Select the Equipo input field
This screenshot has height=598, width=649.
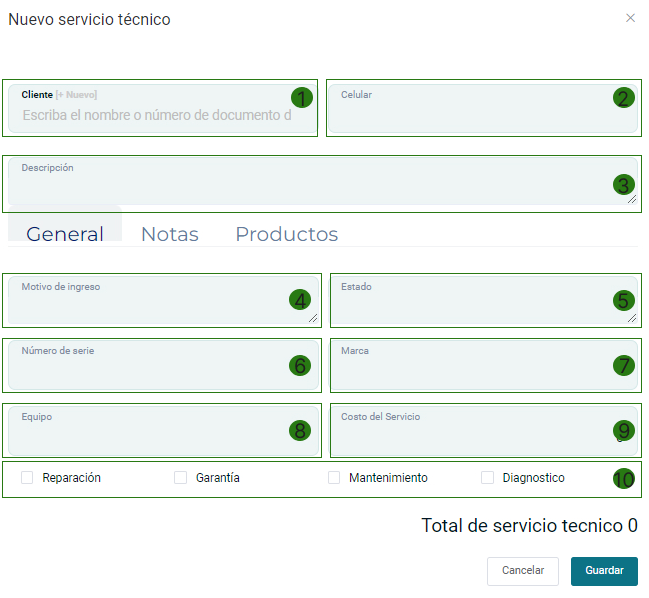[x=150, y=435]
